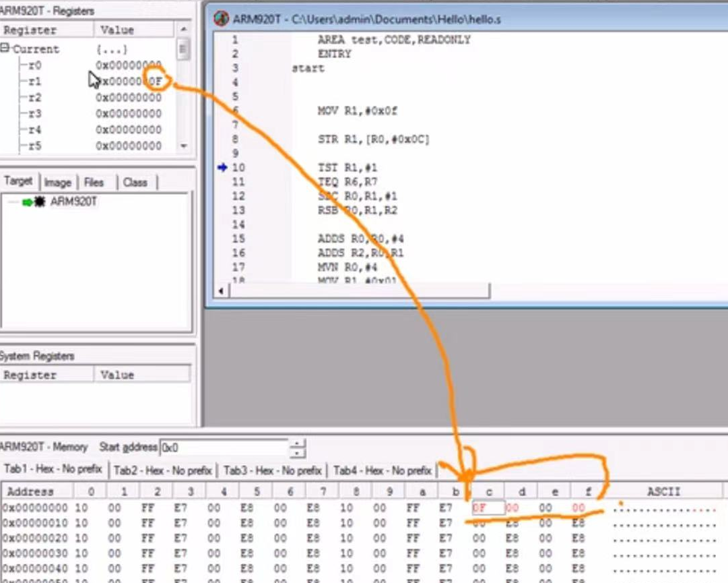Collapse the Current registers tree node
728x583 pixels.
tap(5, 48)
